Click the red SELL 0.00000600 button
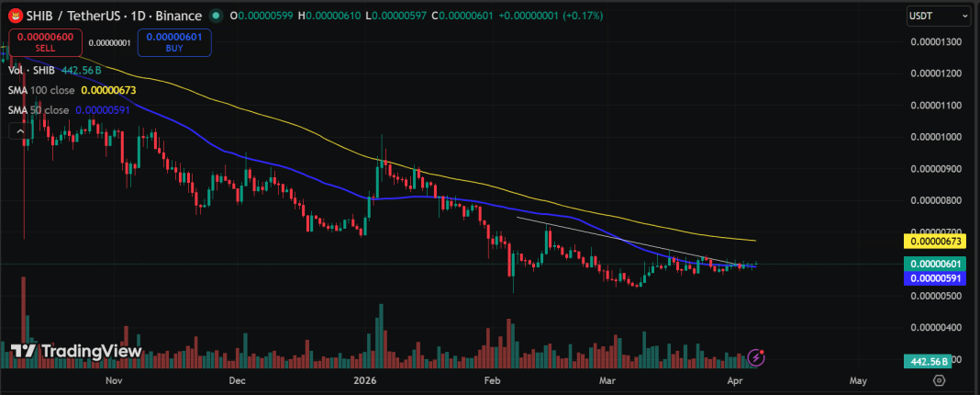 point(45,42)
